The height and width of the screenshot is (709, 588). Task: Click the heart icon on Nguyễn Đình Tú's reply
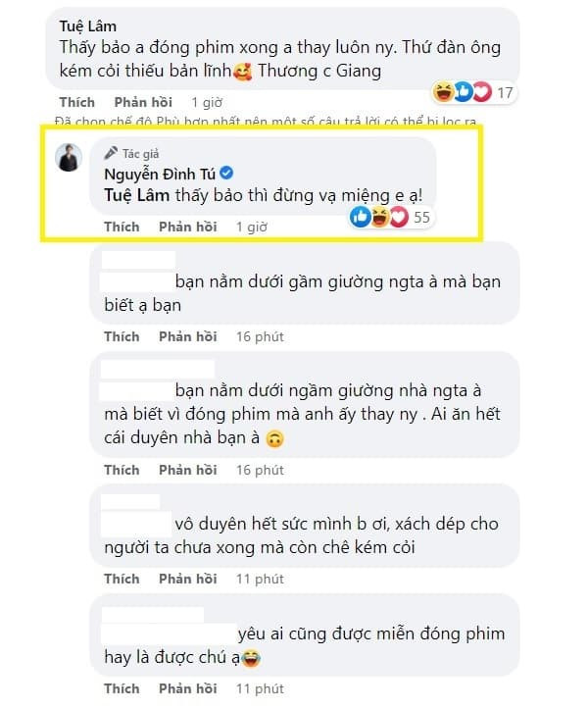399,217
